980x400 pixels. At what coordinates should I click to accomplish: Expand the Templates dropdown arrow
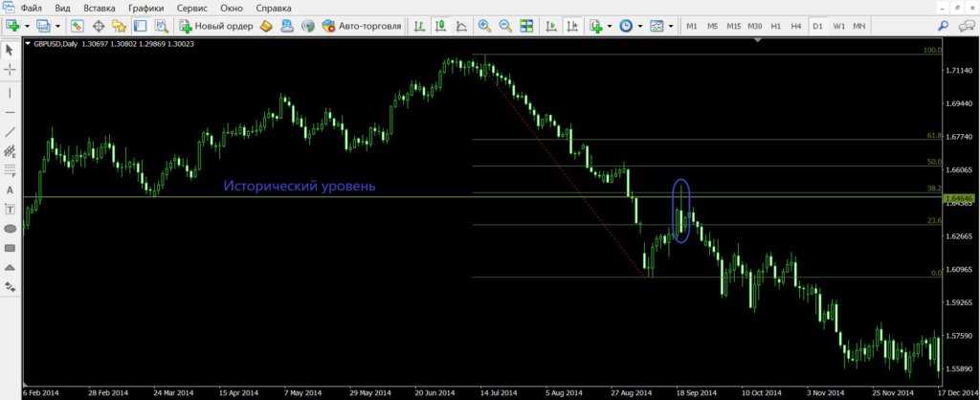670,26
